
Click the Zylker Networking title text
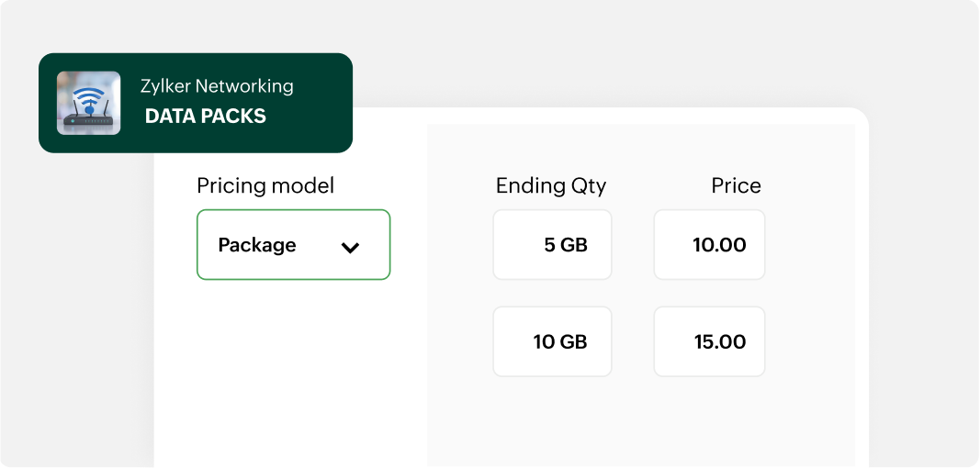pos(217,86)
